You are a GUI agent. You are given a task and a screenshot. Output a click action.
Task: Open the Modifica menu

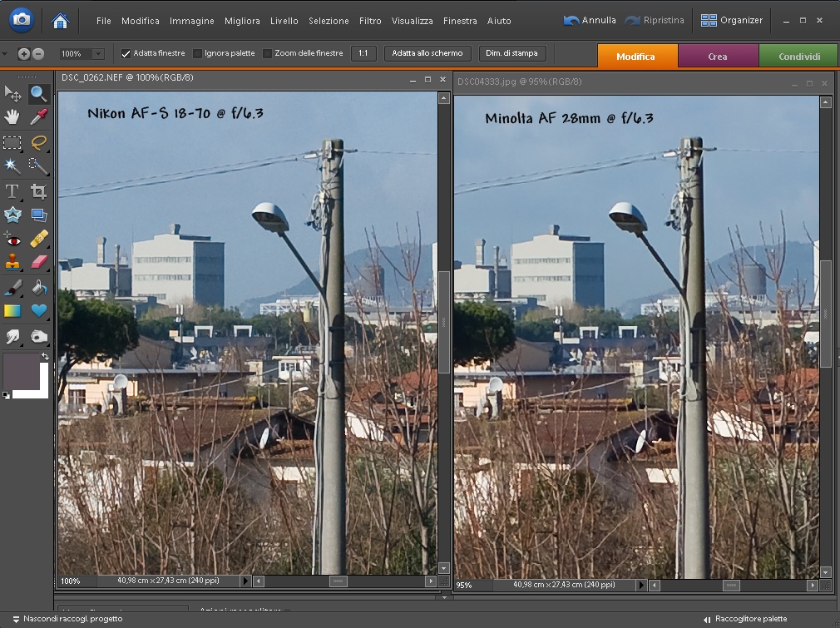pos(141,21)
